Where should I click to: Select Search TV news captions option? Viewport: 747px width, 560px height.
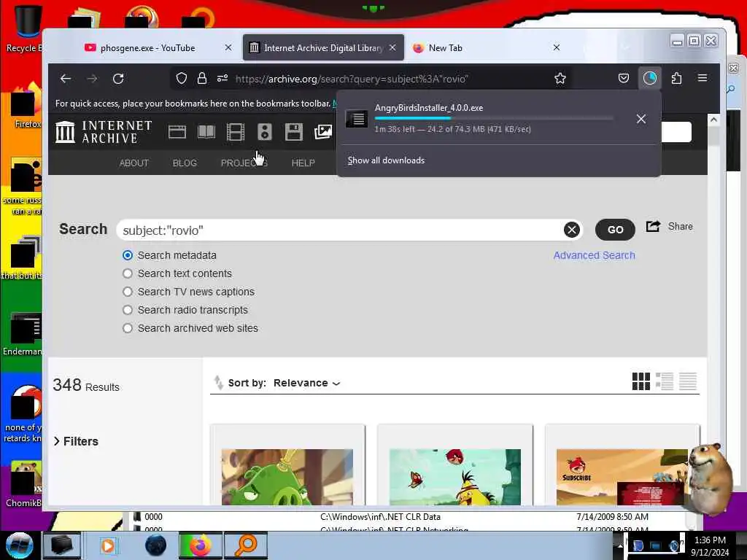pos(128,292)
